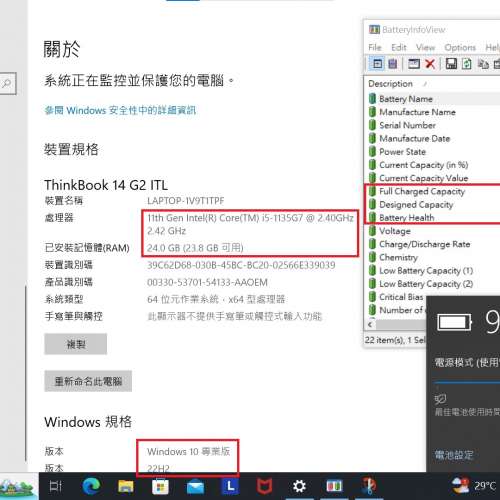
Task: Open the View menu in BatteryInfoView
Action: (425, 48)
